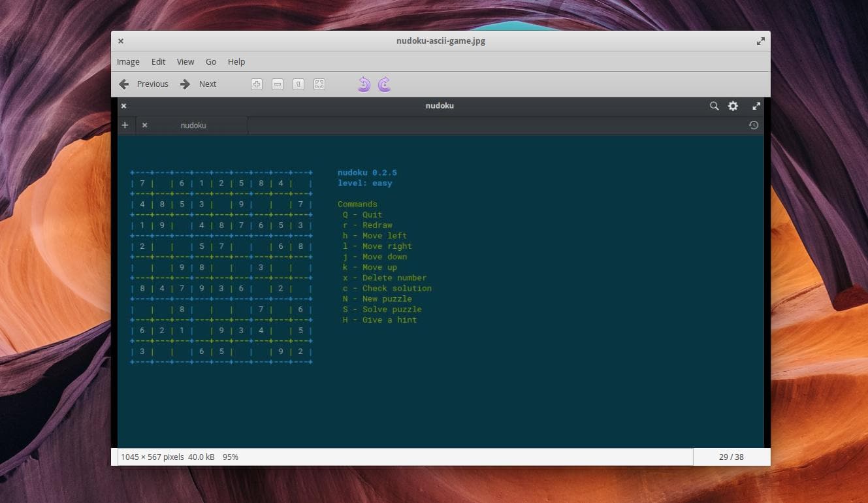Show image at normal 1:1 size
868x503 pixels.
pos(298,84)
